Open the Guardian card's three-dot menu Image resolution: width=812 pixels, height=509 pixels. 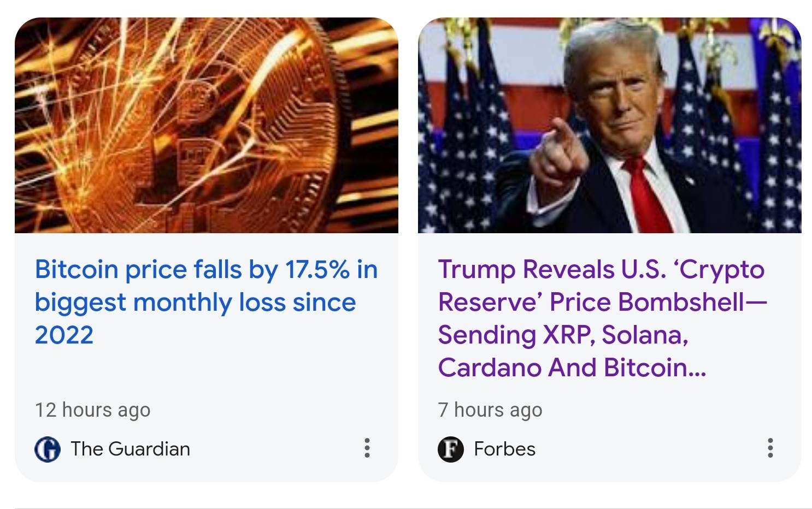tap(367, 448)
